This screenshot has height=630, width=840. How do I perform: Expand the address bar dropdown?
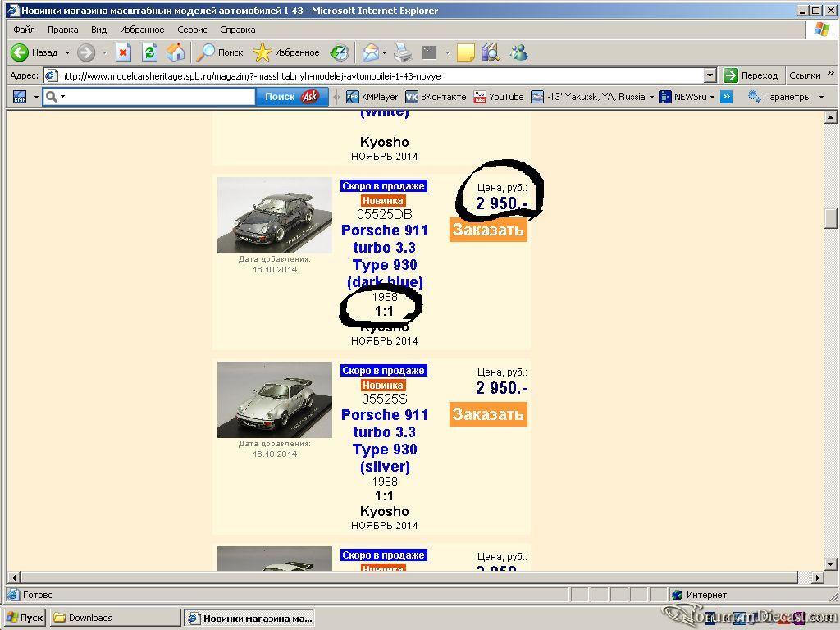(710, 75)
